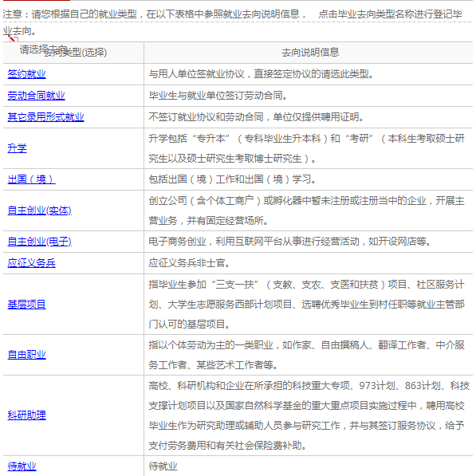The image size is (476, 476).
Task: Click the broken image icon above table
Action: pyautogui.click(x=14, y=38)
